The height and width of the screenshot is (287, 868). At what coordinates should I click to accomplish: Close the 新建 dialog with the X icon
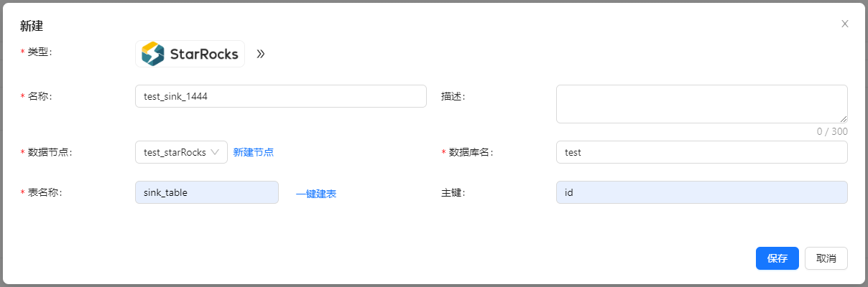[x=845, y=24]
